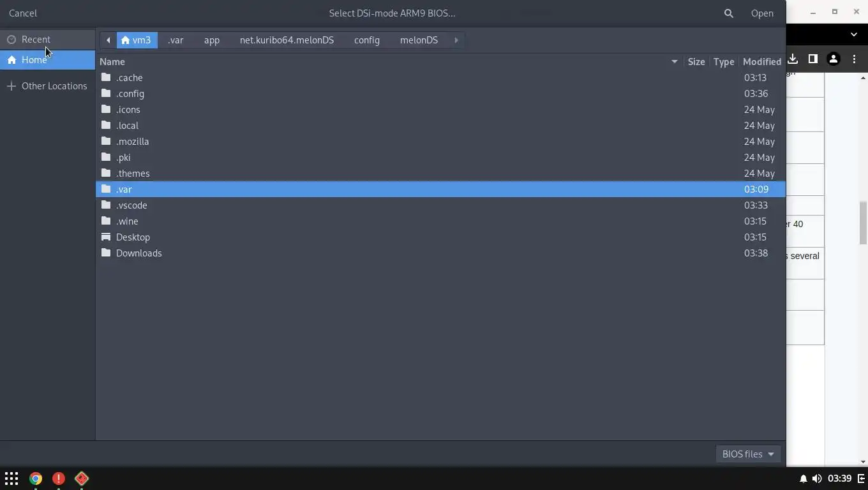Click the Open button
868x490 pixels.
[762, 13]
